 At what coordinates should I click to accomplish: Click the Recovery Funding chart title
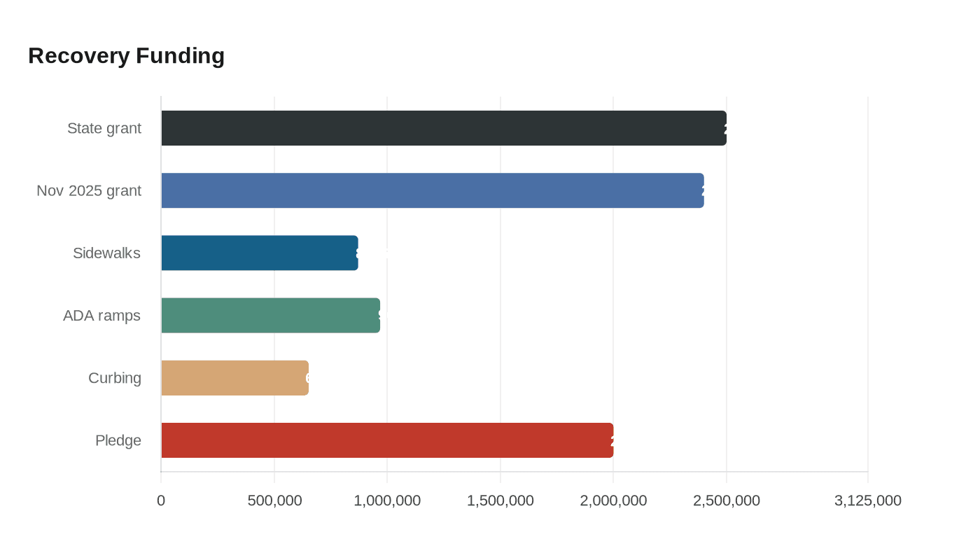coord(126,55)
